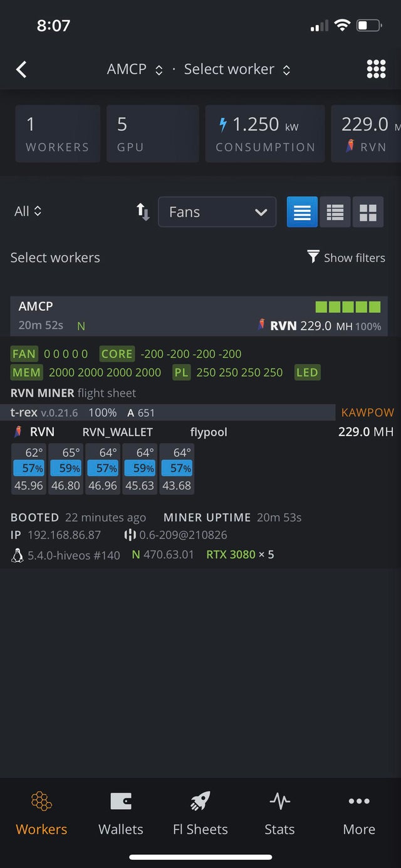Open the More tab
The height and width of the screenshot is (868, 401).
pyautogui.click(x=359, y=813)
